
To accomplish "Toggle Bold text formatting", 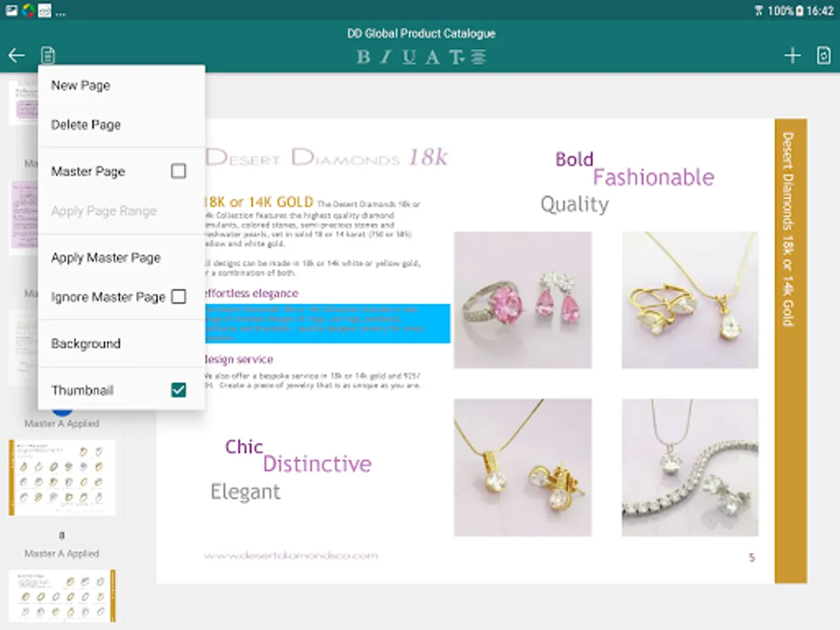I will [363, 57].
